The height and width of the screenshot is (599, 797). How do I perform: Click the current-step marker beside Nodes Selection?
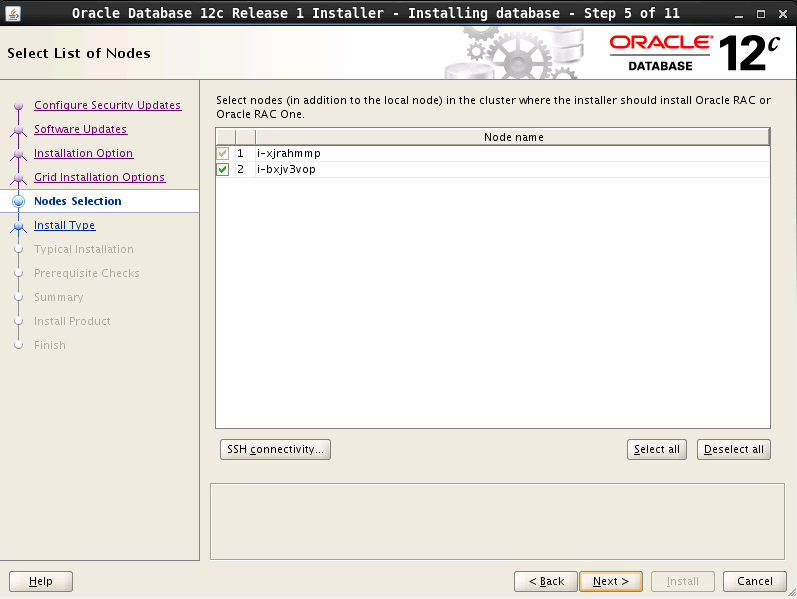point(18,202)
